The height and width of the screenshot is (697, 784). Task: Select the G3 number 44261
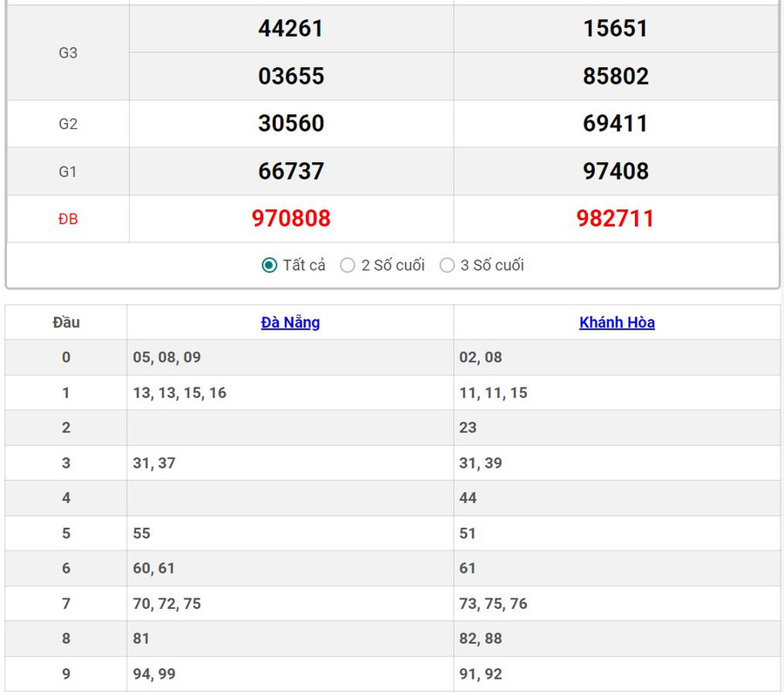[291, 29]
